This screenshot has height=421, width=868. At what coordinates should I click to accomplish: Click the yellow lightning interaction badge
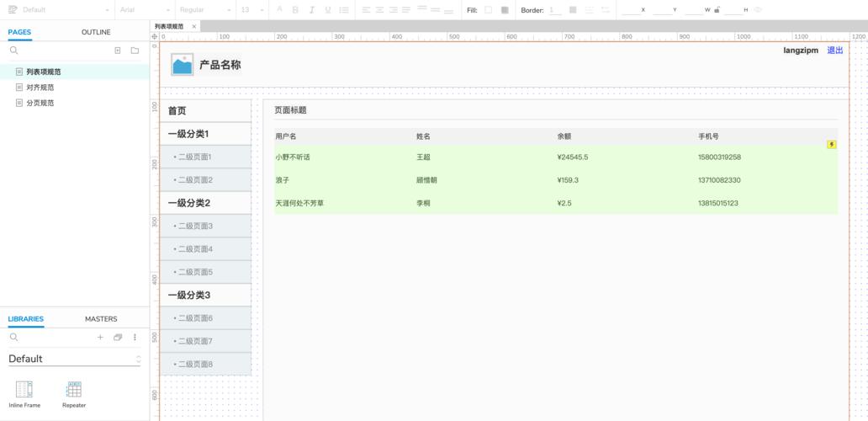[832, 145]
